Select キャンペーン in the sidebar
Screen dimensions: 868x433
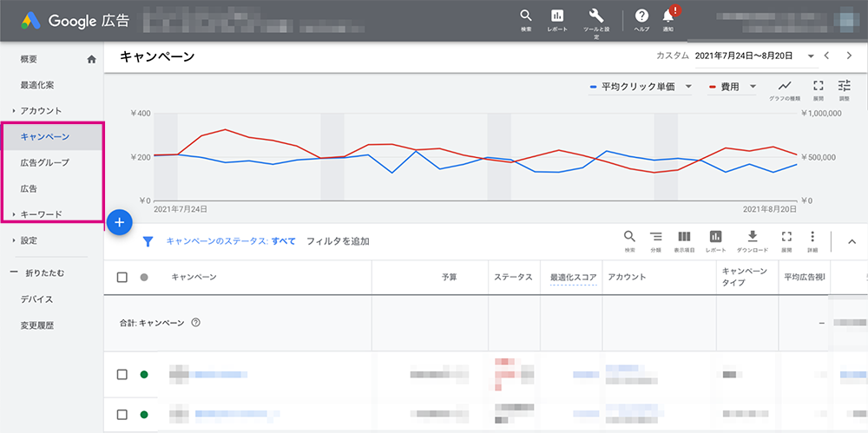tap(45, 137)
